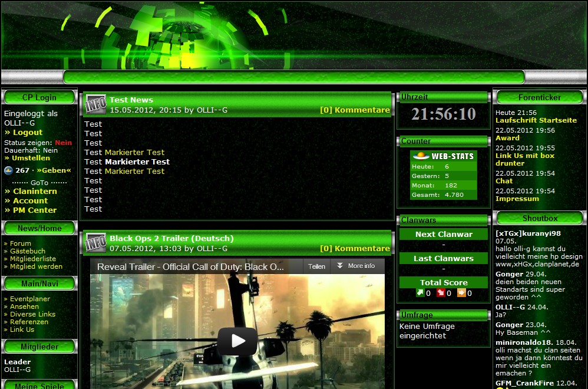Click the INFO icon beside Test News
Image resolution: width=588 pixels, height=389 pixels.
(x=95, y=104)
